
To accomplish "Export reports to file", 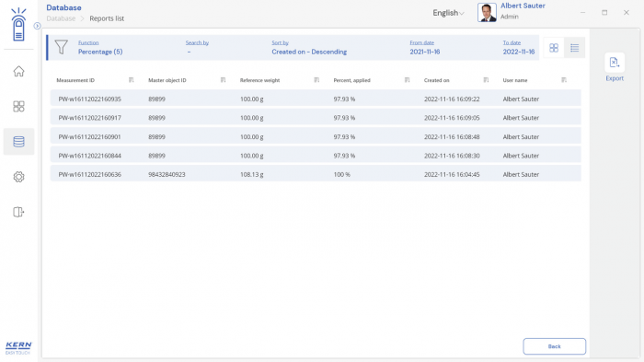I will [x=615, y=67].
